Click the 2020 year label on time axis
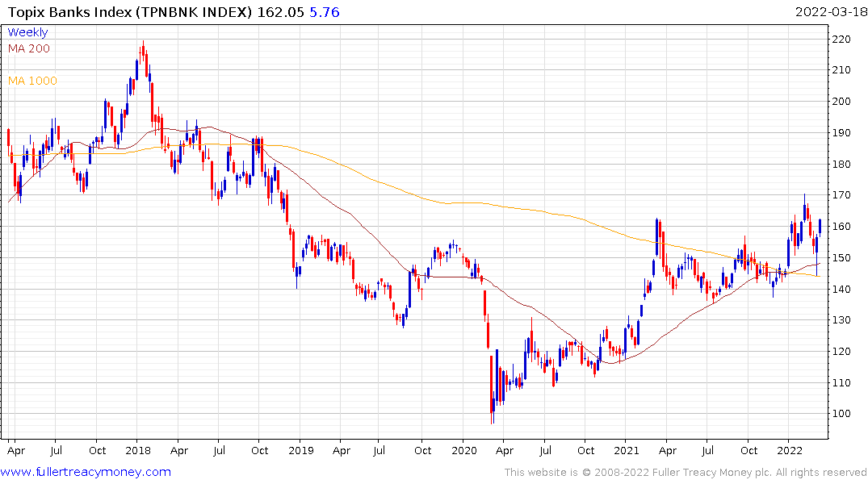The image size is (868, 484). 464,450
